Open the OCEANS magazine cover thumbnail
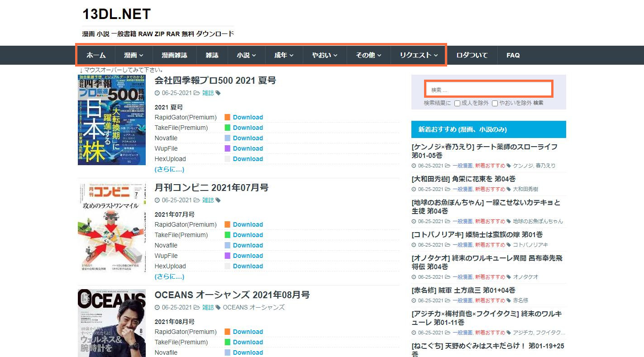Screen dimensions: 644x357 coord(112,323)
